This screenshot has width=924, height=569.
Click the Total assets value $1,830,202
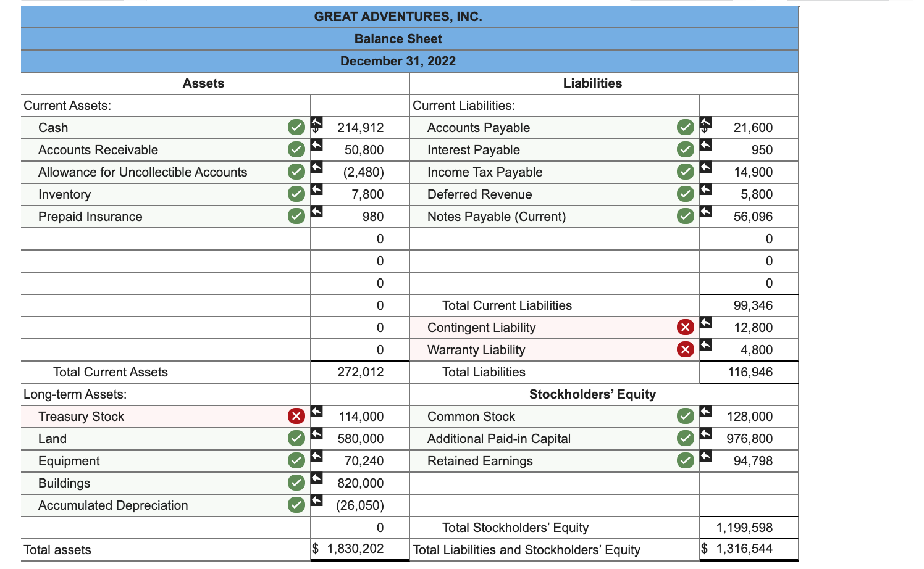pyautogui.click(x=348, y=549)
